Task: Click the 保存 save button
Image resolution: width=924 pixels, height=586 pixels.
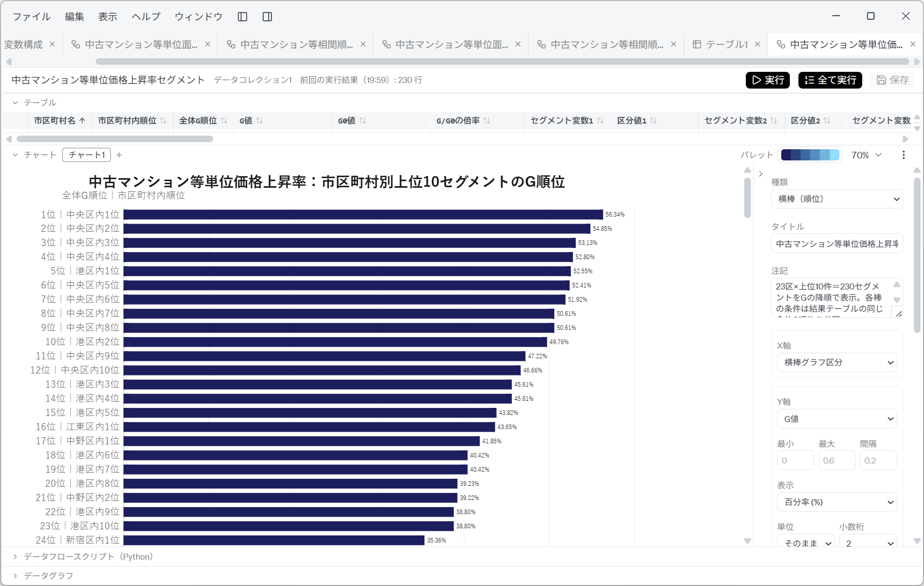Action: coord(893,80)
